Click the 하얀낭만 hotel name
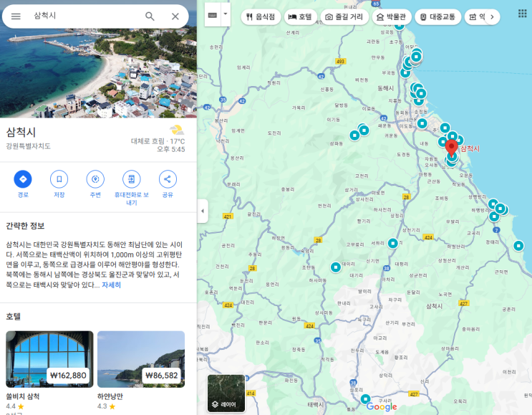Screen dimensions: 532x415 click(110, 396)
